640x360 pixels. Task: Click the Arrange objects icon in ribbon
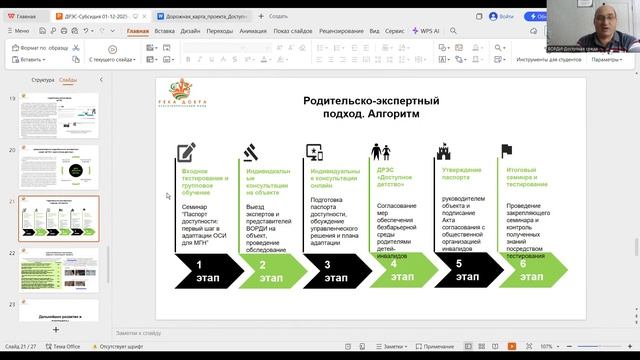tap(459, 60)
